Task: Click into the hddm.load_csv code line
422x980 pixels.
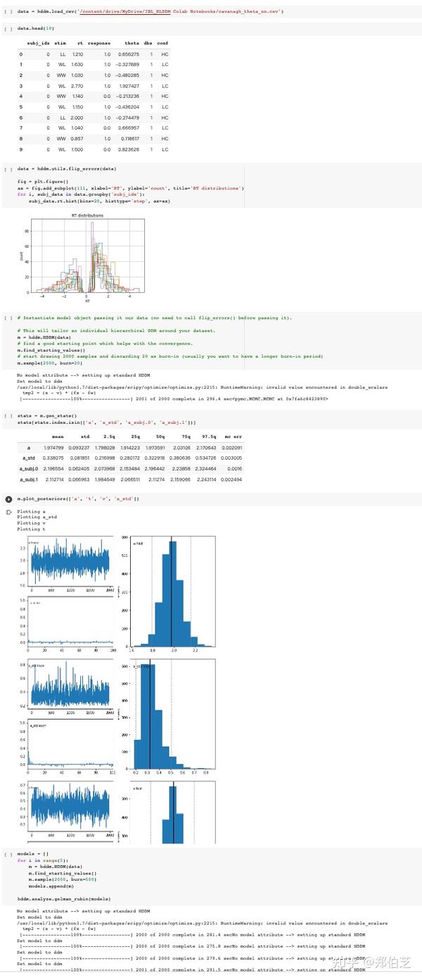Action: coord(151,11)
